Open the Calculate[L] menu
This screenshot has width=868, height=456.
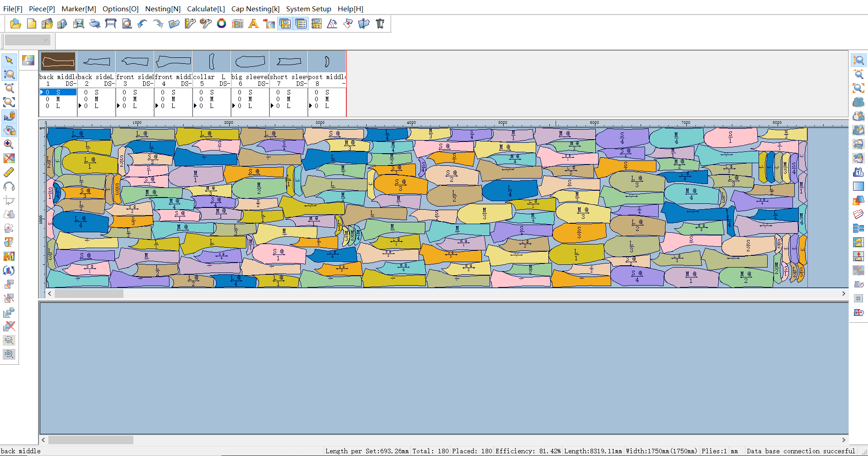click(206, 9)
